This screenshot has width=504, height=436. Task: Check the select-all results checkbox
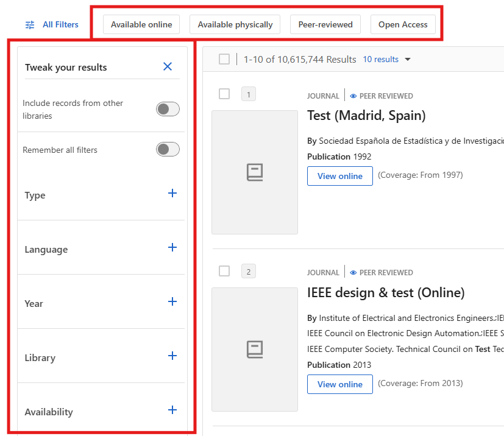[x=224, y=59]
